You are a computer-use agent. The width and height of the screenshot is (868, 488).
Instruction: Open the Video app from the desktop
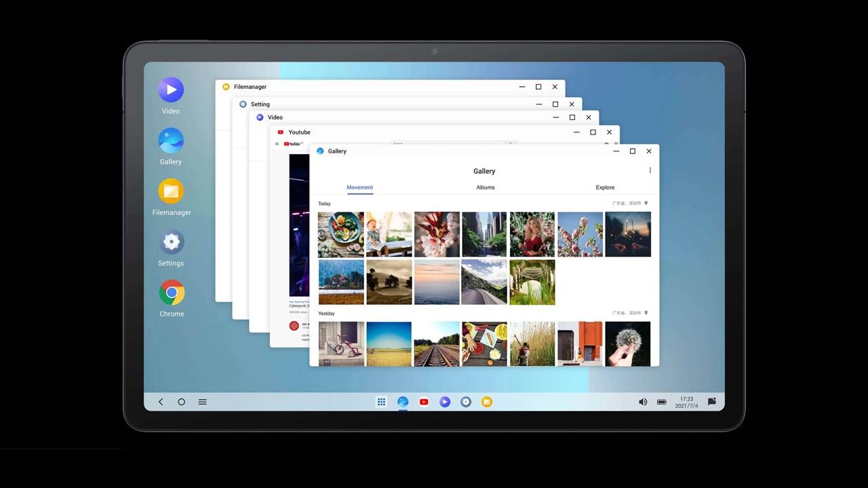[x=170, y=89]
